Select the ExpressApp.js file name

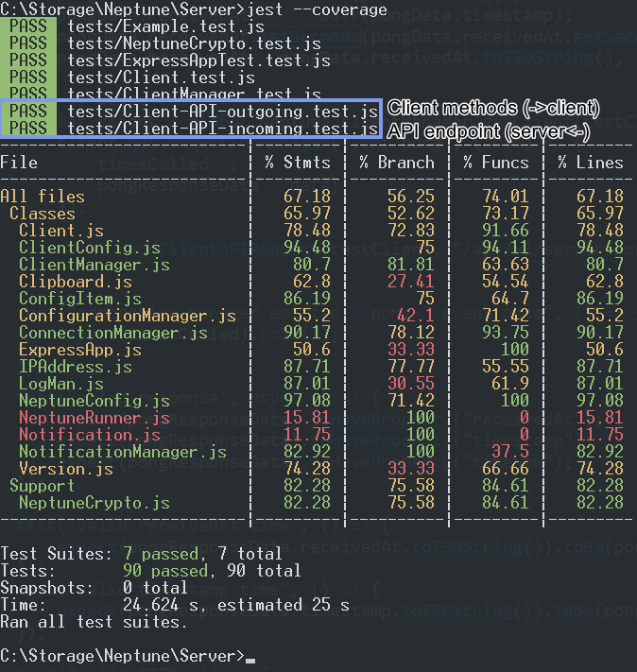point(80,350)
